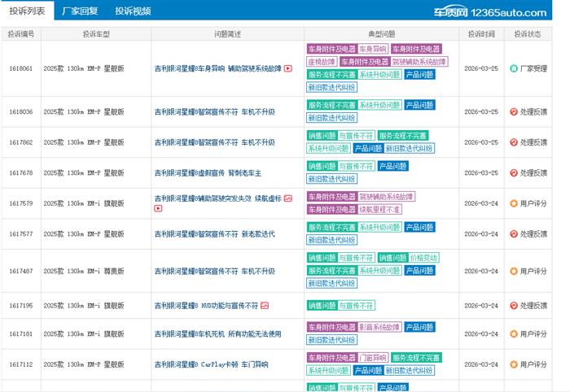570x392 pixels.
Task: Click the 用户评分 star icon for complaint 1617112
Action: coord(513,364)
